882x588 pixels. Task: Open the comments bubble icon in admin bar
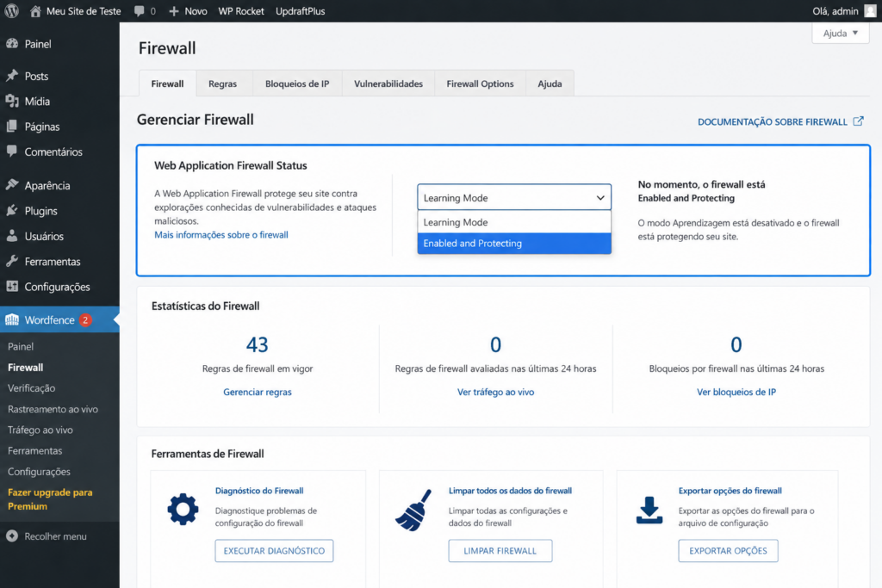point(139,10)
